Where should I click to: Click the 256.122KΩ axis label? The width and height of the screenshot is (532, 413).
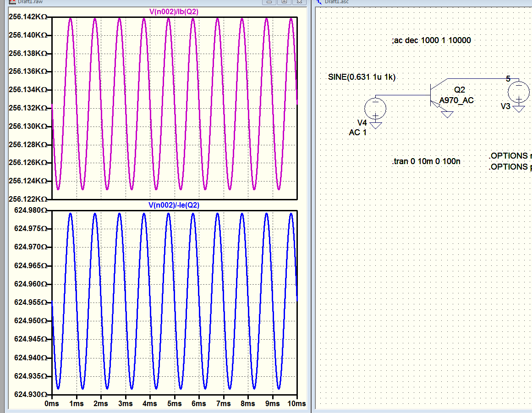[x=28, y=199]
